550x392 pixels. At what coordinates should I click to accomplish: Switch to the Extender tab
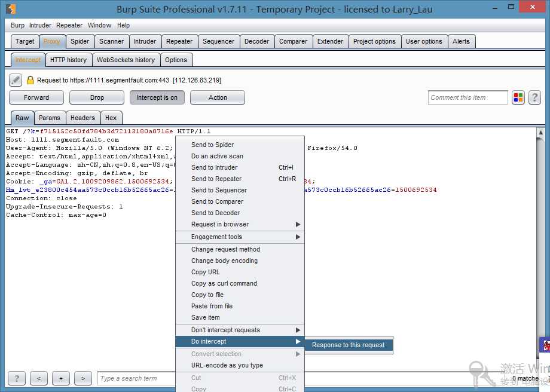coord(330,41)
